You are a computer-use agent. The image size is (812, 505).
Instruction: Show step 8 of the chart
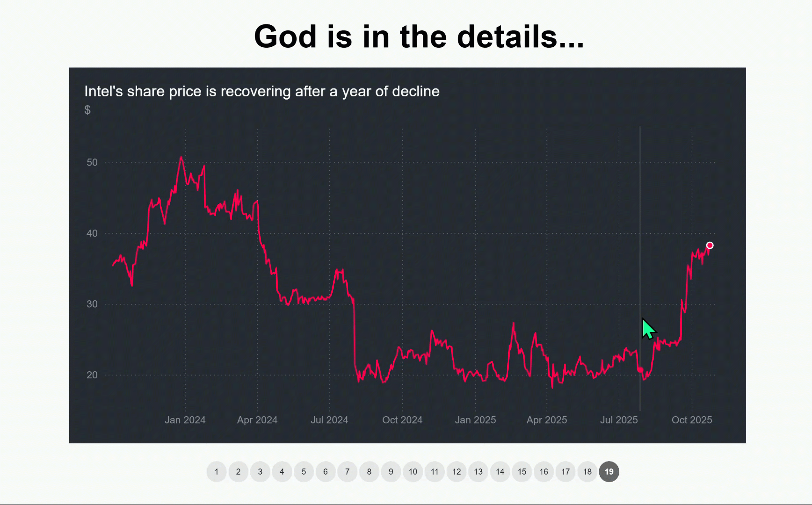[369, 471]
